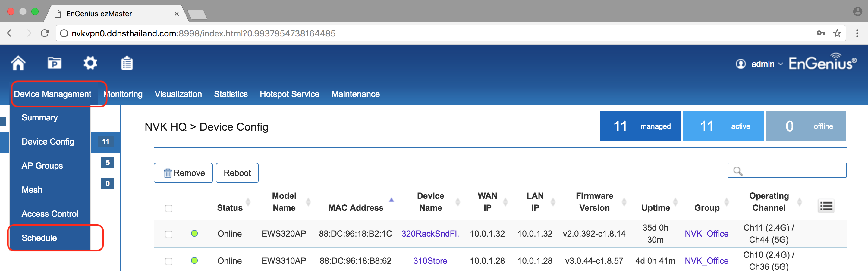Sort by the MAC Address column arrow
This screenshot has height=271, width=868.
point(391,200)
